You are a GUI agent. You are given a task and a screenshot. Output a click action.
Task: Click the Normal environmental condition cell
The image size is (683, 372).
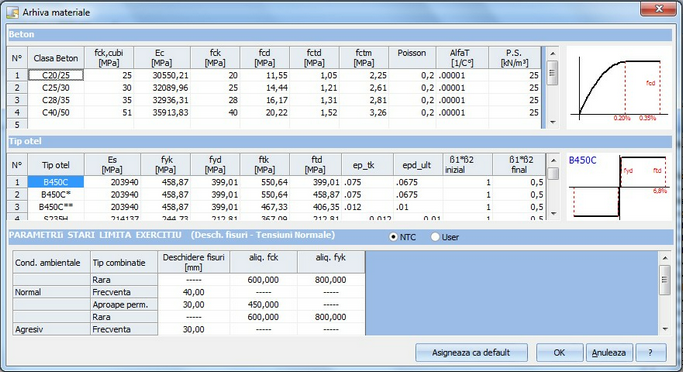51,292
